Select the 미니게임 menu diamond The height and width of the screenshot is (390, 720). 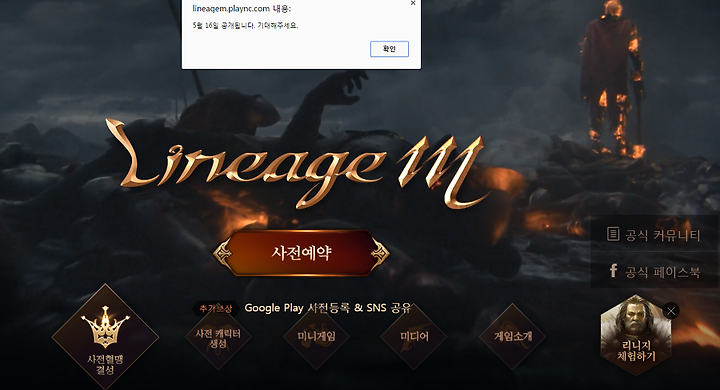(316, 337)
